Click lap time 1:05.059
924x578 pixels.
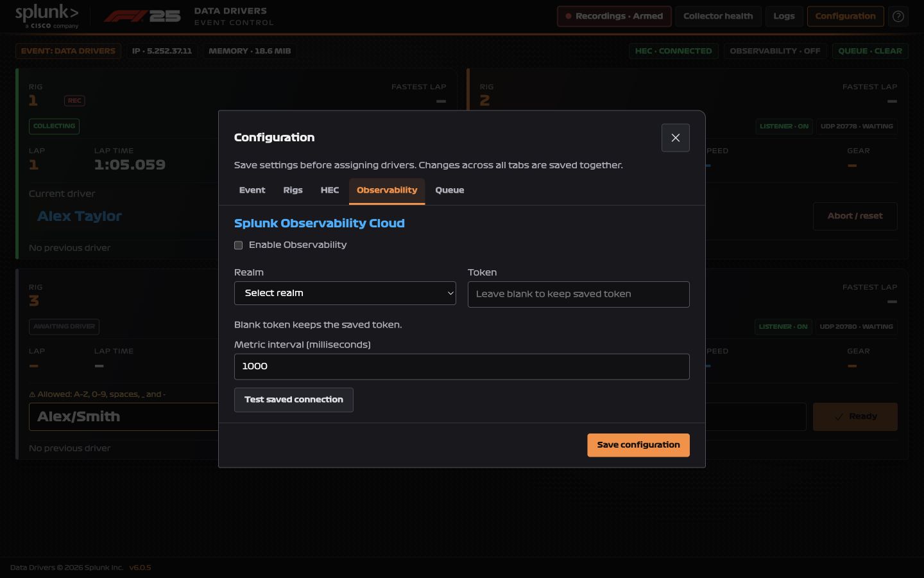tap(130, 165)
